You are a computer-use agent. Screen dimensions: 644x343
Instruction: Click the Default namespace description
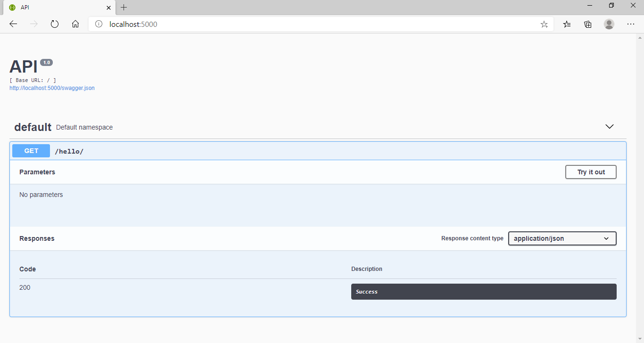pos(84,127)
